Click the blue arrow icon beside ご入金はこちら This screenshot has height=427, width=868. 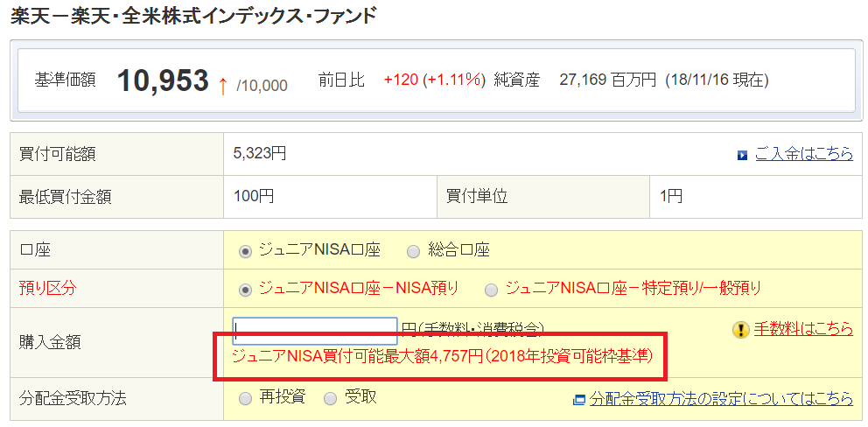742,156
